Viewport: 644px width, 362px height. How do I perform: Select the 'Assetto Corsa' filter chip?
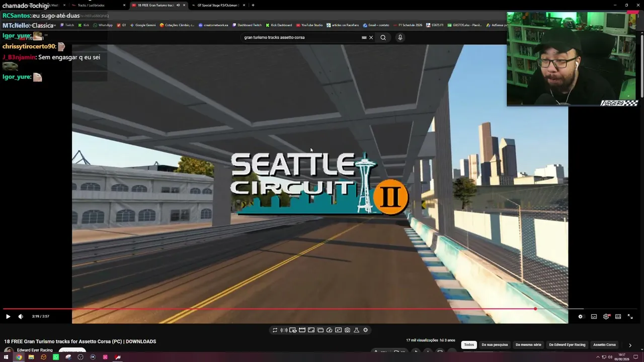[604, 345]
